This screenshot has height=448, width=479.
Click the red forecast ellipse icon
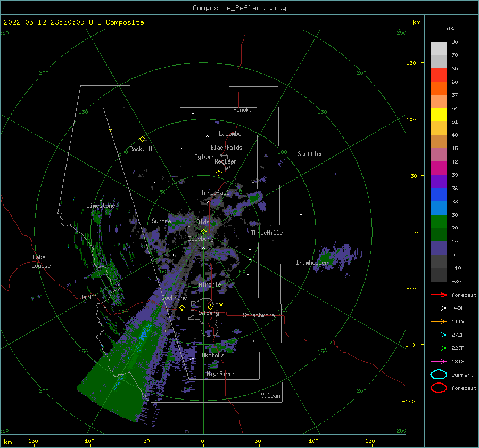point(439,388)
